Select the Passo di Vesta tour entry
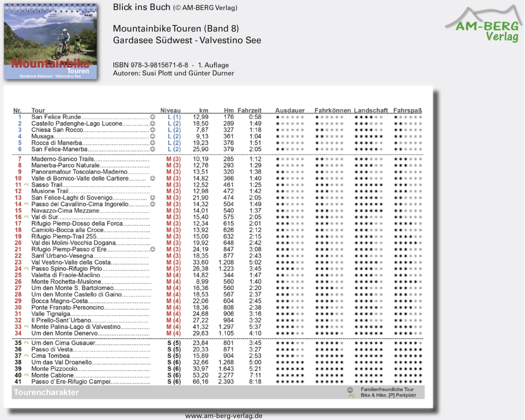 [52, 350]
